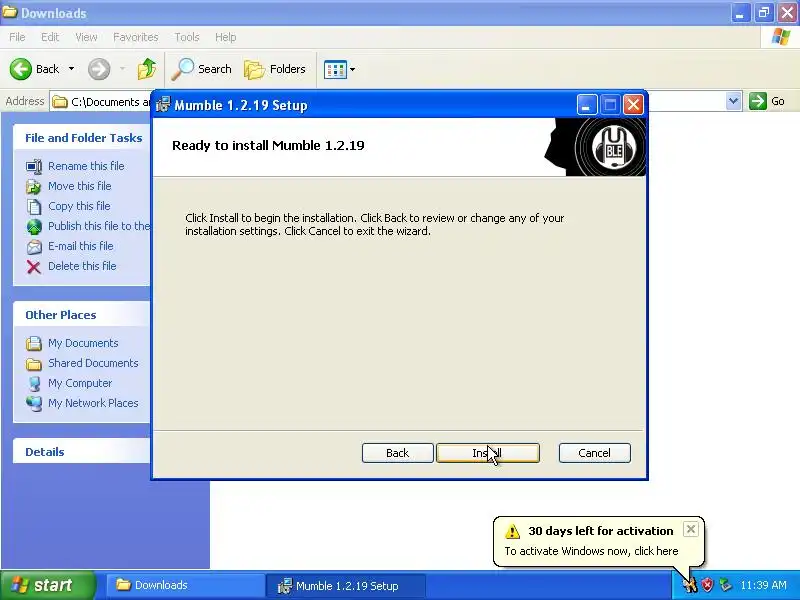The height and width of the screenshot is (600, 800).
Task: Click the Copy this file page icon
Action: pos(34,207)
